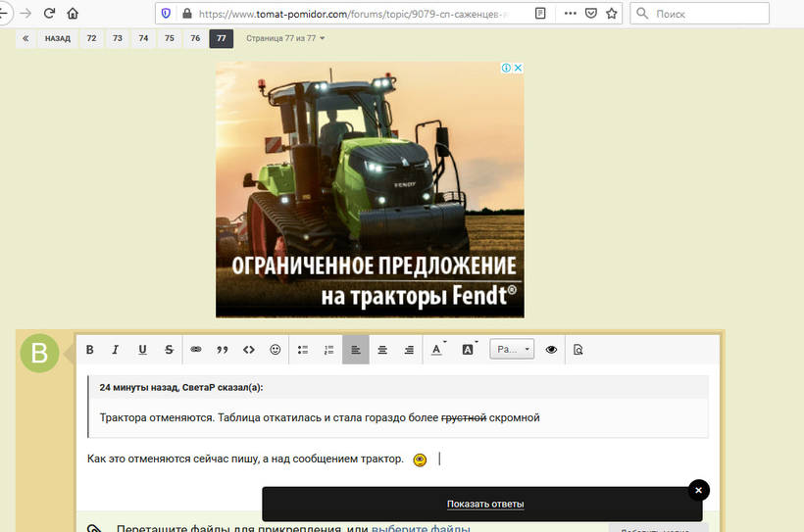Image resolution: width=804 pixels, height=532 pixels.
Task: Go to page 76 of the topic
Action: [195, 38]
